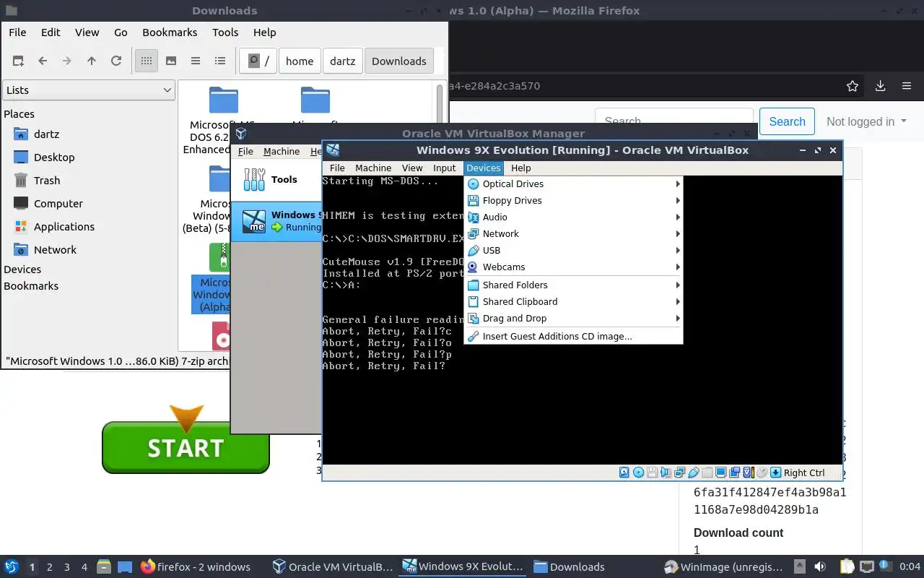Focus the web page search input field

click(674, 121)
